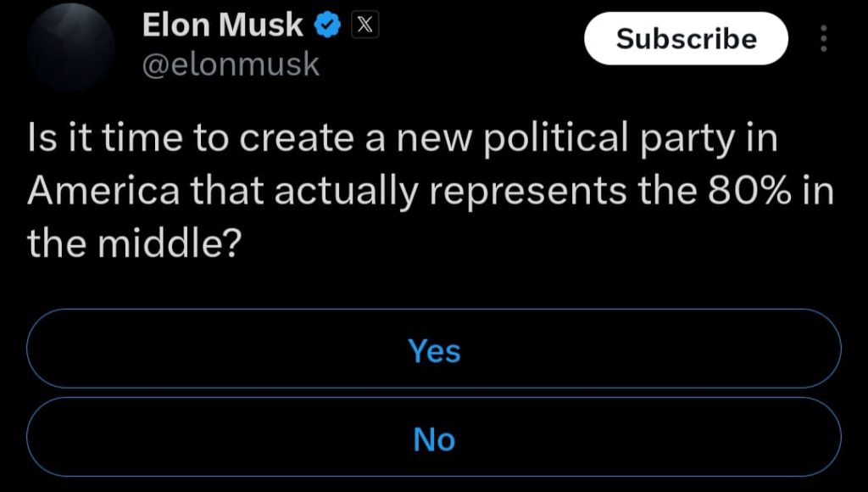Vote Yes in the poll
868x492 pixels.
(x=434, y=349)
